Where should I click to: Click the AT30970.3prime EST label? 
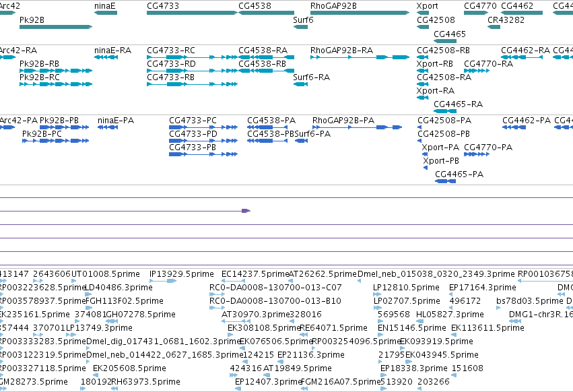(255, 315)
